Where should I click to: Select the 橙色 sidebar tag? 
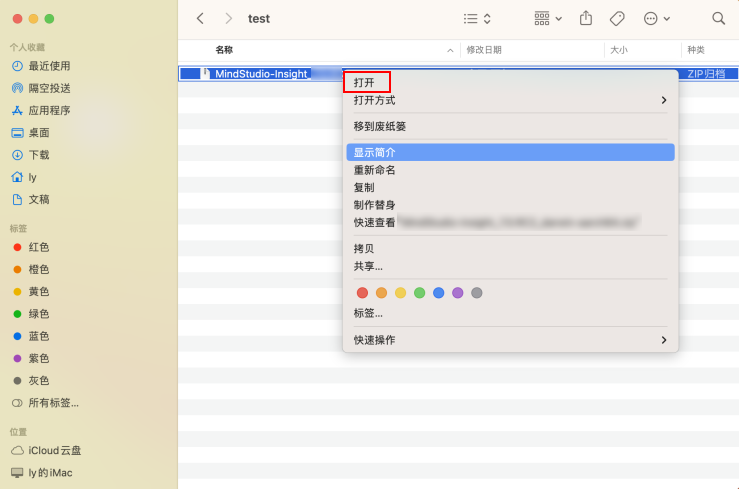31,269
